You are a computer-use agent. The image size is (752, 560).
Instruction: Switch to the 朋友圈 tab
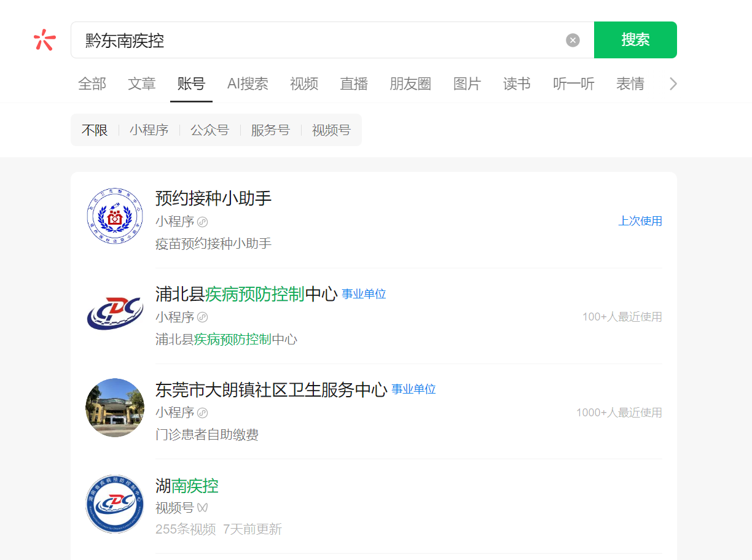tap(410, 84)
